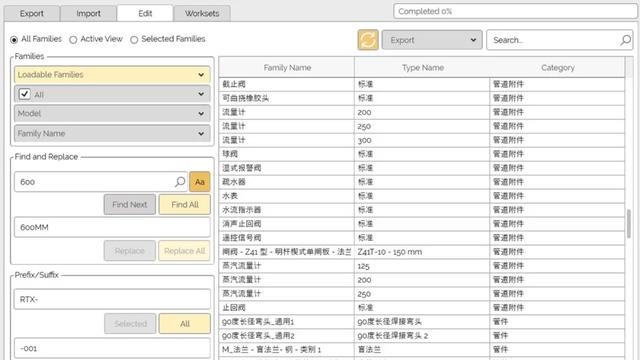
Task: Select the 疏水器 family name cell
Action: [287, 182]
